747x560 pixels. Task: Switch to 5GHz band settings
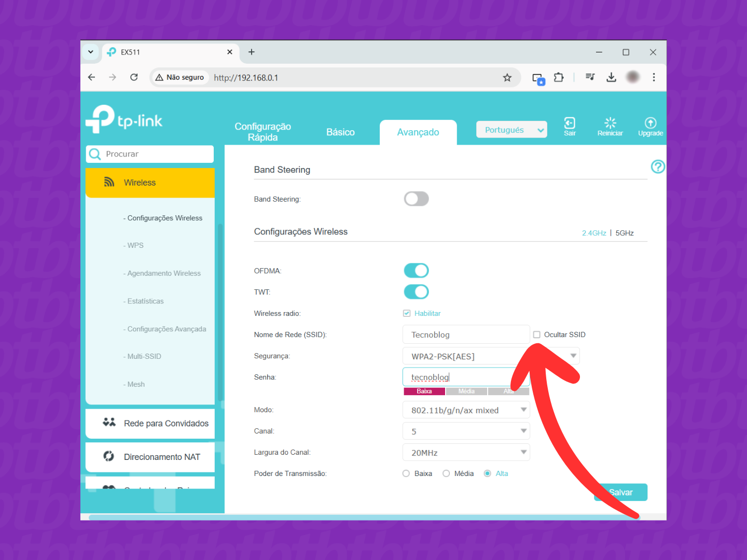[x=625, y=233]
